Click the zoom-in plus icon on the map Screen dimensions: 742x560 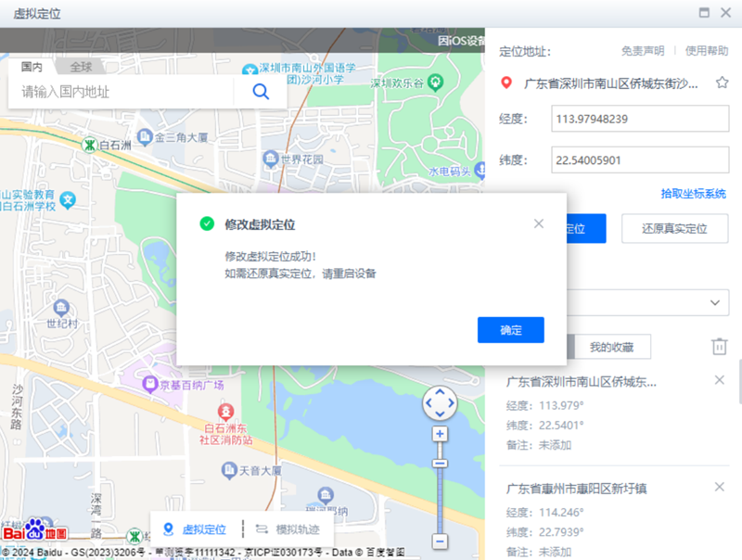pos(440,434)
